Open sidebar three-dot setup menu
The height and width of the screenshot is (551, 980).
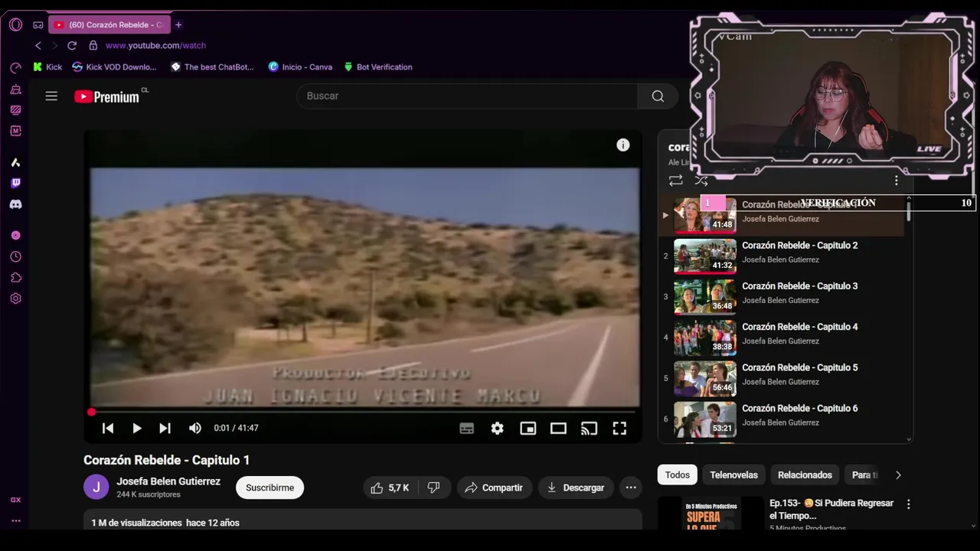tap(15, 521)
